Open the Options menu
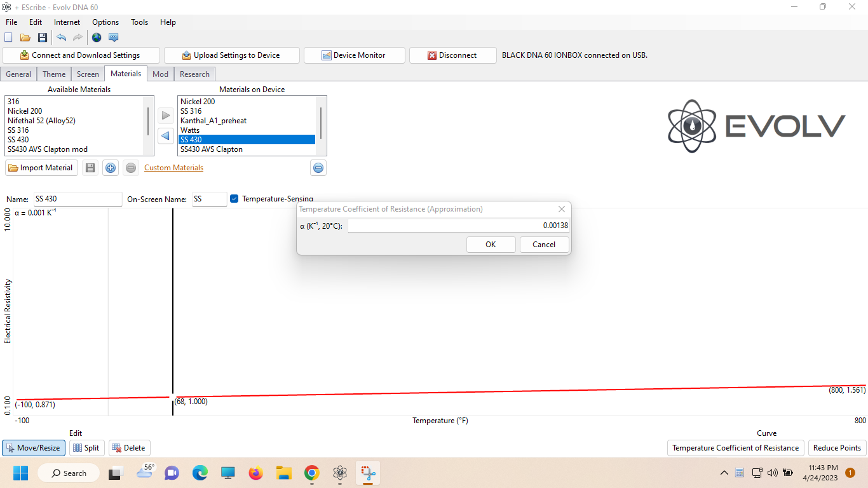 105,22
